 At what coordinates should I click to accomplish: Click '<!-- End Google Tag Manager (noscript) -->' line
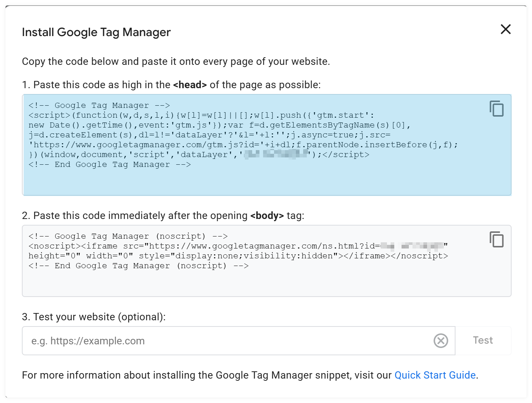[x=138, y=266]
